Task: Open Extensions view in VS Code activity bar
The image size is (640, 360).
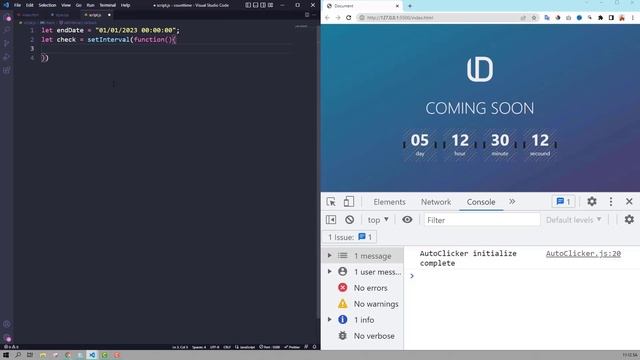Action: [x=7, y=70]
